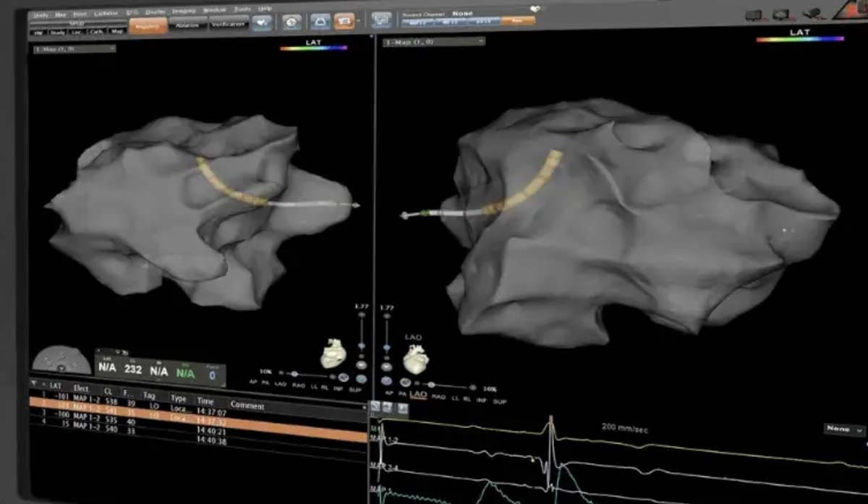Image resolution: width=868 pixels, height=504 pixels.
Task: Select the Loc. setup tab
Action: [77, 32]
